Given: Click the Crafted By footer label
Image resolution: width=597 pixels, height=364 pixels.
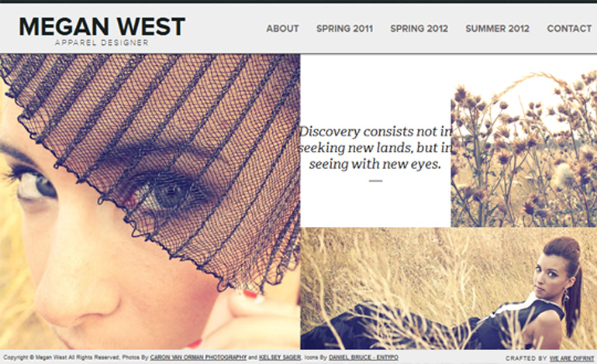Looking at the screenshot, I should 526,359.
